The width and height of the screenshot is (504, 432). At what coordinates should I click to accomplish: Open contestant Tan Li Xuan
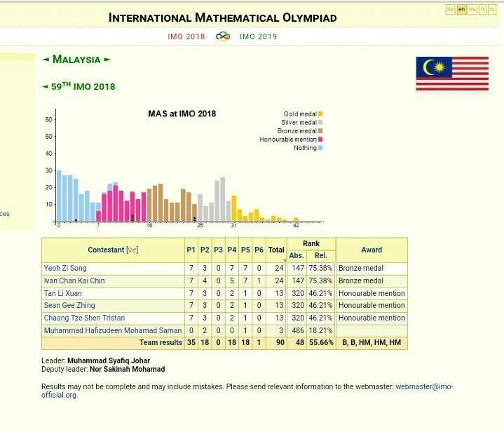(x=62, y=293)
